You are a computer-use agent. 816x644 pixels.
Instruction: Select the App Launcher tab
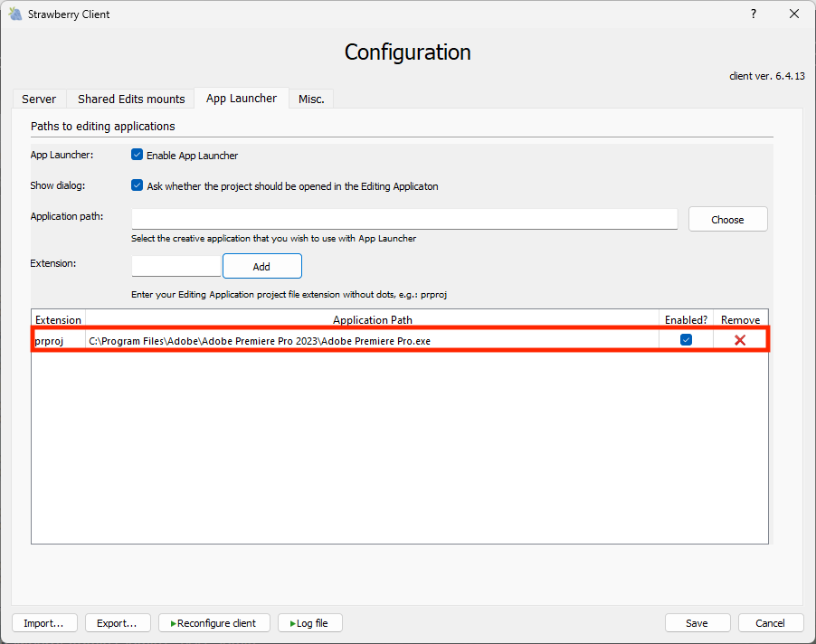[x=242, y=99]
